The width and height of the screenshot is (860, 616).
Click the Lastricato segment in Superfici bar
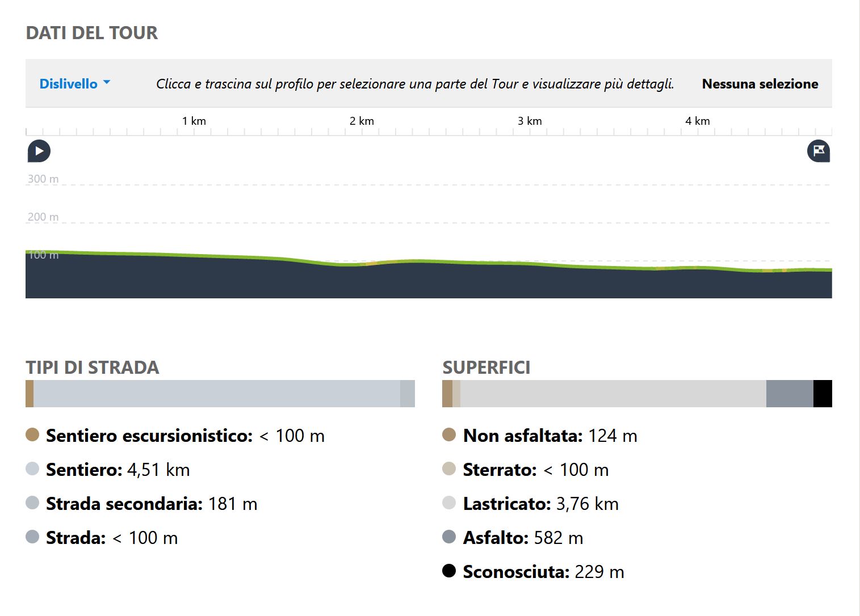pyautogui.click(x=613, y=394)
